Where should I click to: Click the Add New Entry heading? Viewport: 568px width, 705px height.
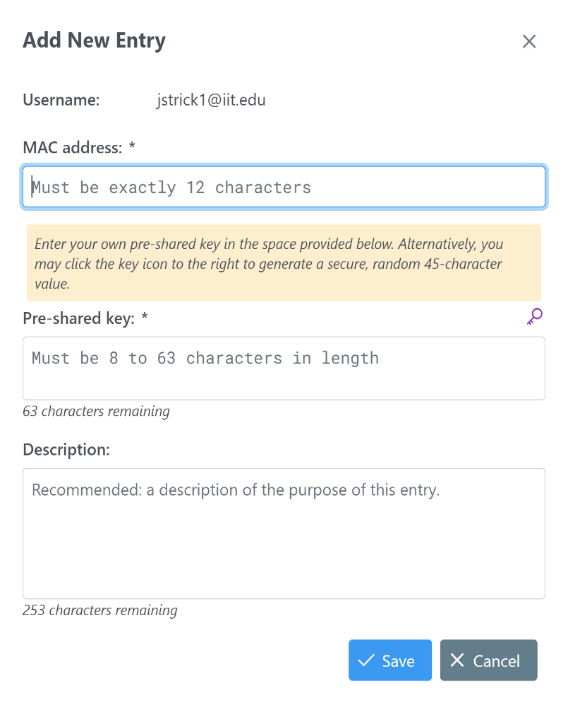94,41
